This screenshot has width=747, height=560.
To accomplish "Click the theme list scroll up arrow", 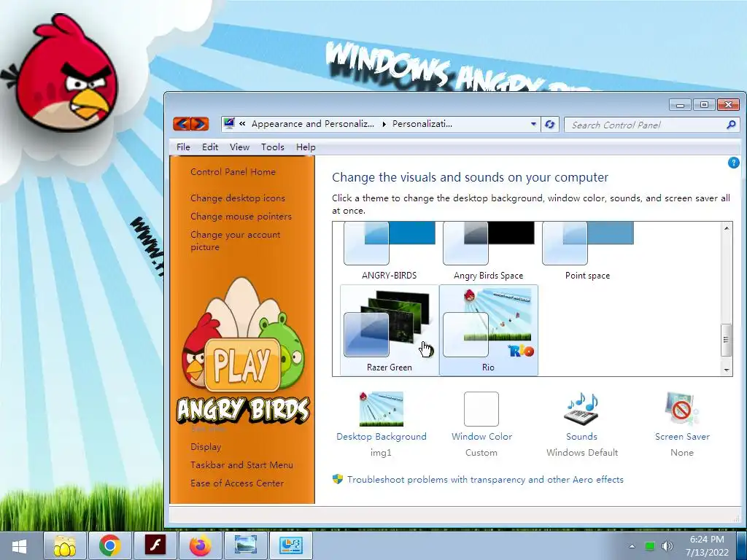I will 727,228.
